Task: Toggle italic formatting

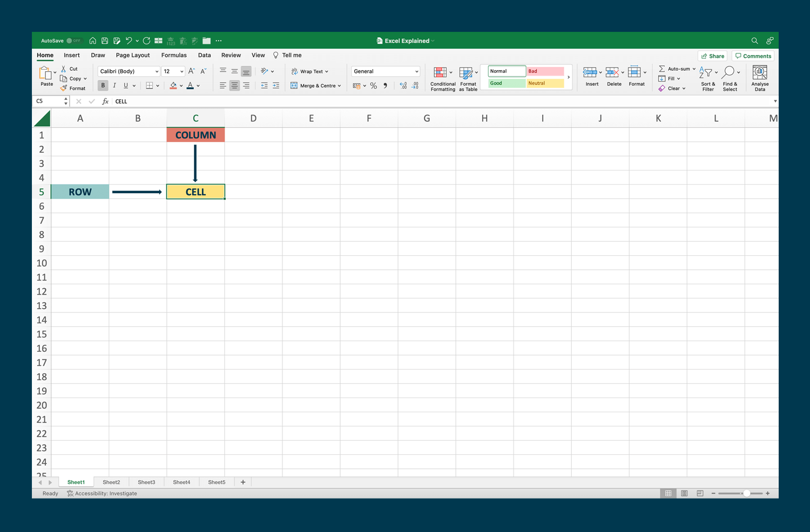Action: coord(114,85)
